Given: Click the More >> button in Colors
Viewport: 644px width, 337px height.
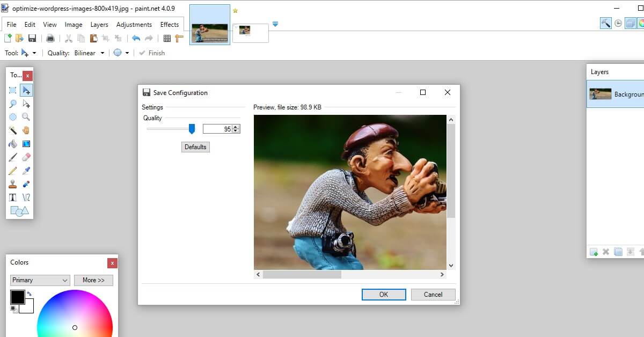Looking at the screenshot, I should click(x=93, y=280).
